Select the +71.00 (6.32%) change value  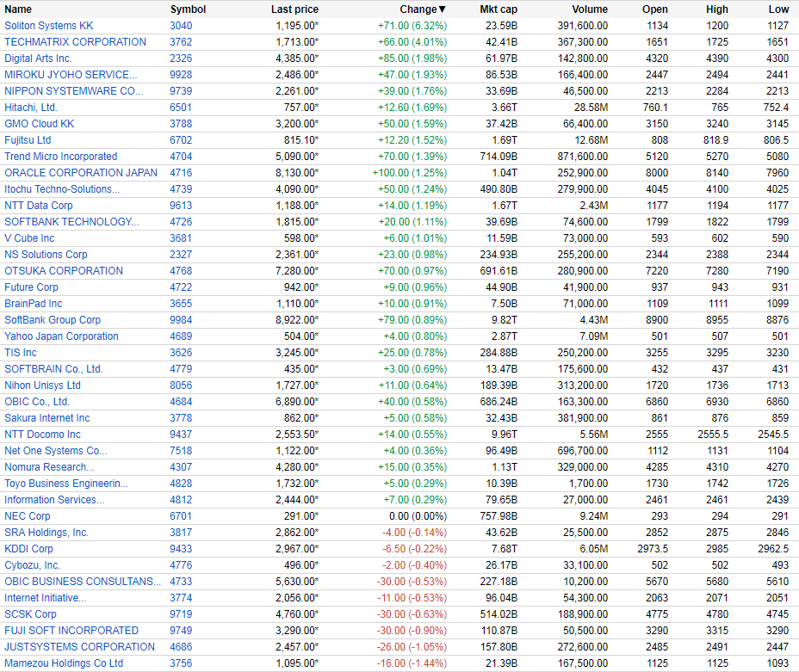coord(412,26)
